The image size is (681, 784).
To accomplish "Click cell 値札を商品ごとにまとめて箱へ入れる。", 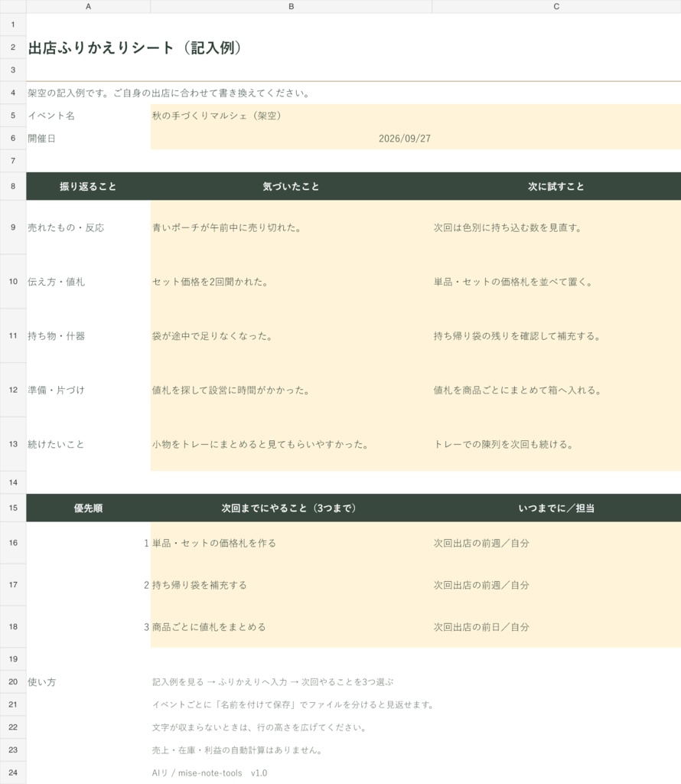I will pos(556,390).
